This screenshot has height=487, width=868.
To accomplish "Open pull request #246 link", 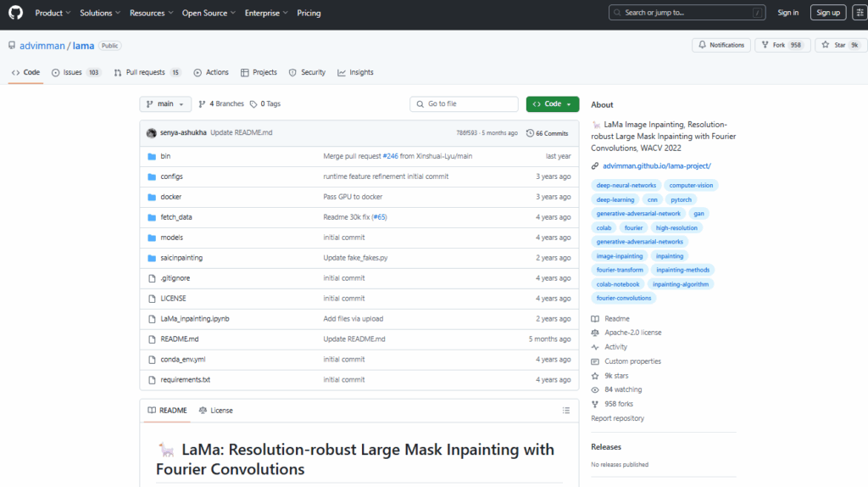I will (x=390, y=156).
